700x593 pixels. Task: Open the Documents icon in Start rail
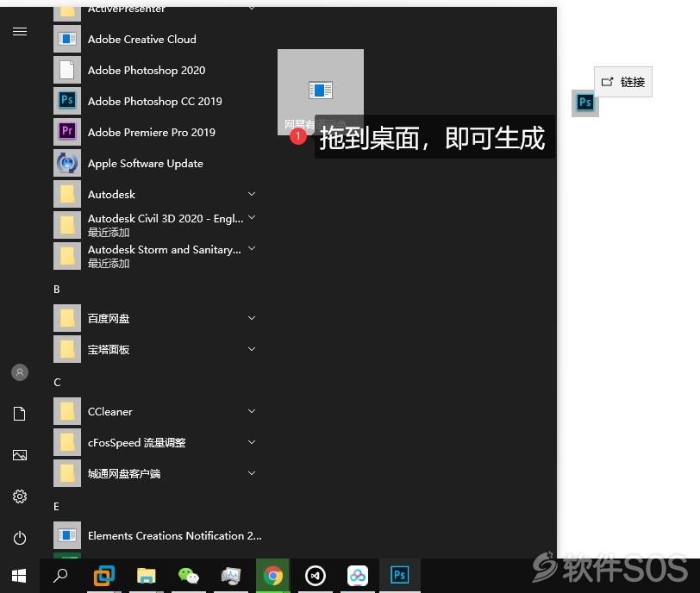(x=20, y=414)
